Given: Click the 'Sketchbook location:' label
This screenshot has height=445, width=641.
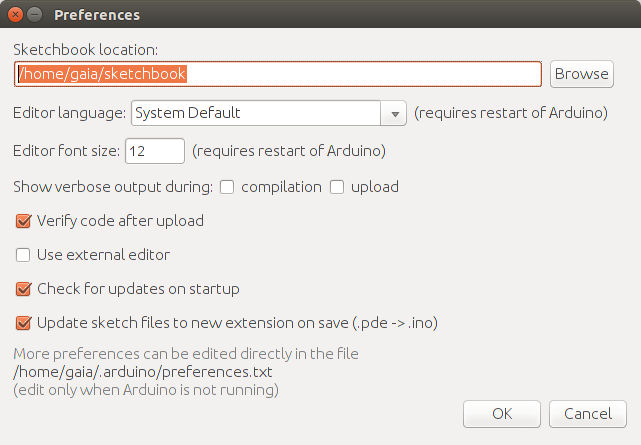Looking at the screenshot, I should point(86,49).
